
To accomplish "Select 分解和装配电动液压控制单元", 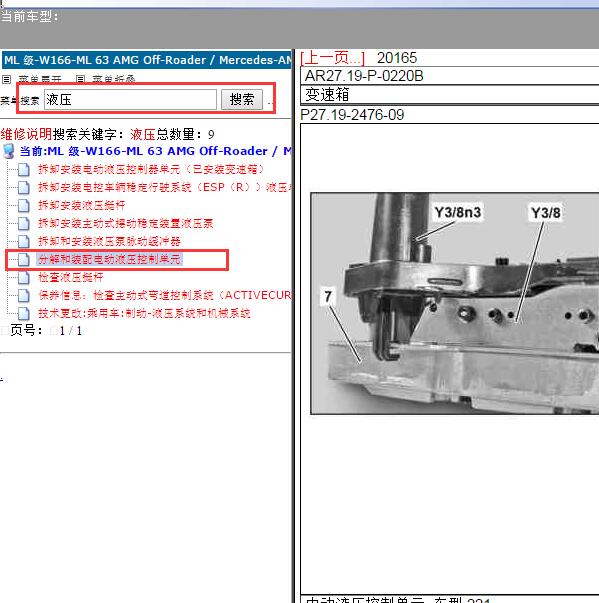I will [109, 259].
